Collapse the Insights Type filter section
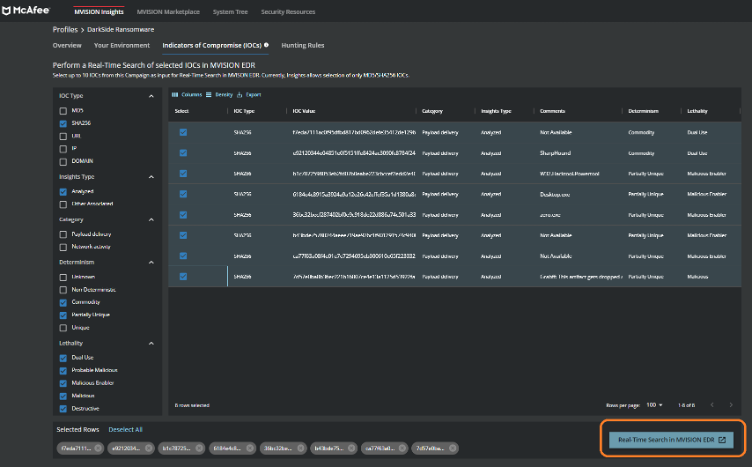The image size is (755, 470). (x=151, y=177)
